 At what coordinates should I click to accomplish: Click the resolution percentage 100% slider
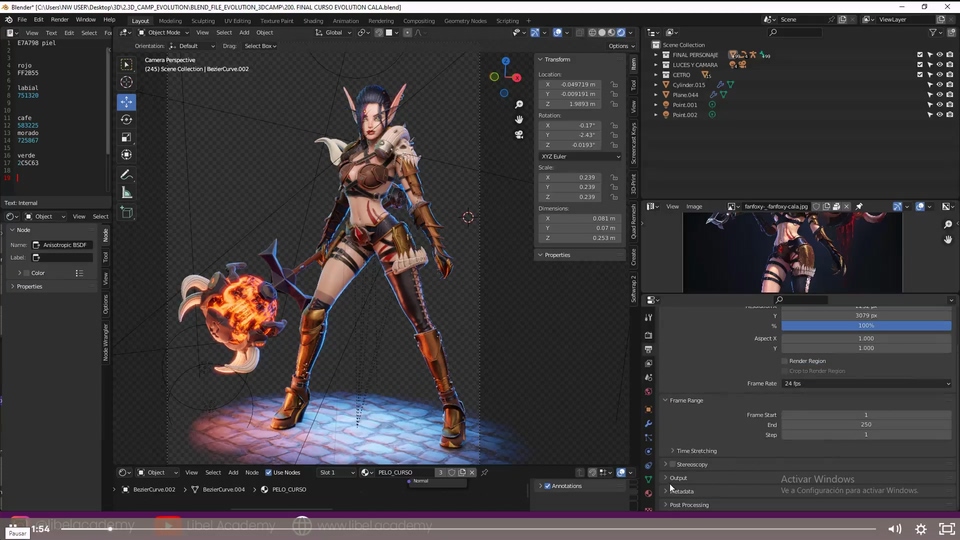click(866, 326)
